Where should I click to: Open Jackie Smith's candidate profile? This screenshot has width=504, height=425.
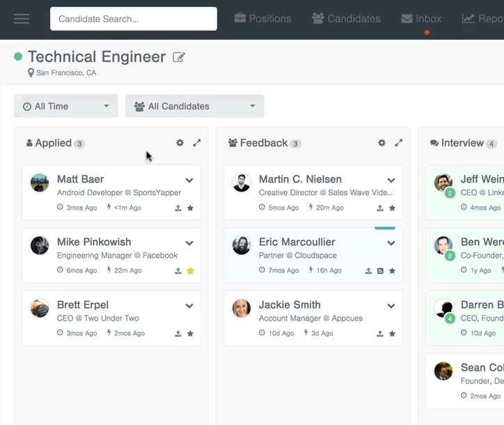[x=290, y=304]
